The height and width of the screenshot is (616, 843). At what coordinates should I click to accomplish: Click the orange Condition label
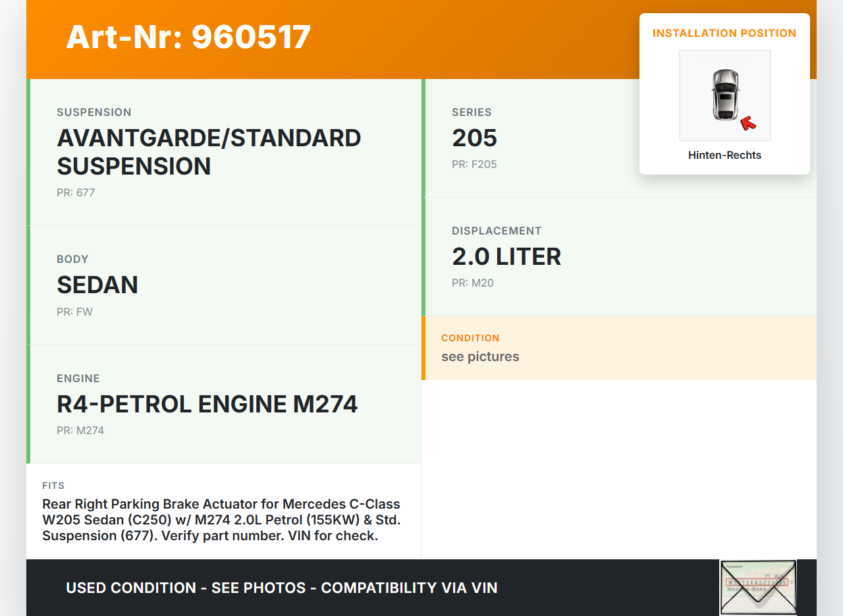470,338
